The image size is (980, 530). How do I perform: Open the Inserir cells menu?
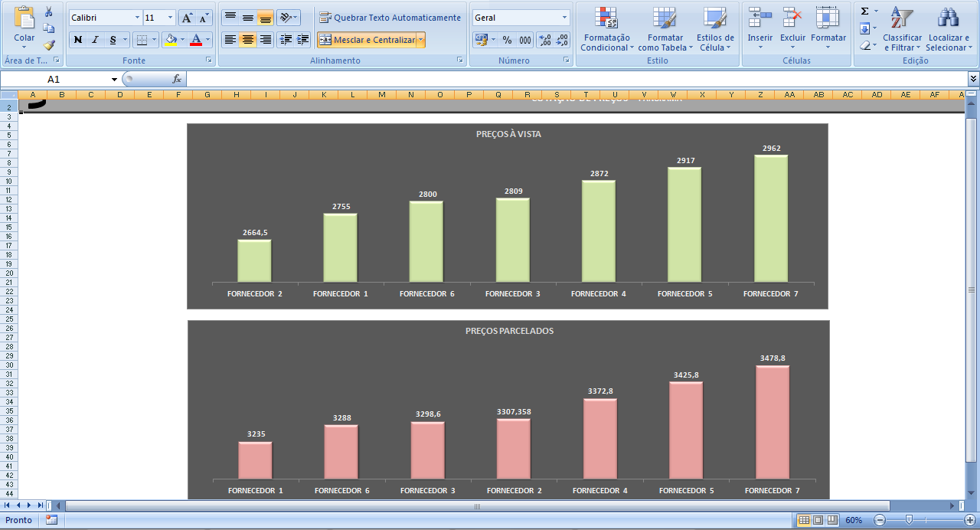click(x=759, y=31)
